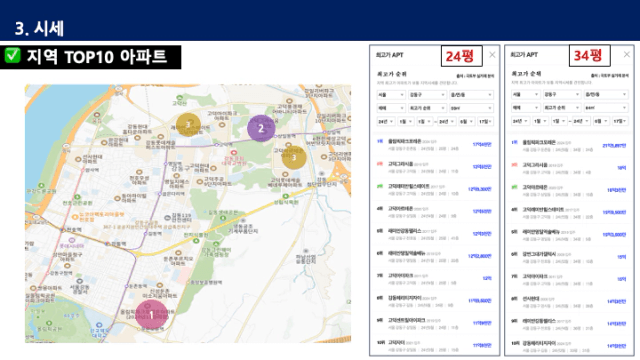
Task: Click the 3. 시세 slide heading
Action: [x=39, y=29]
